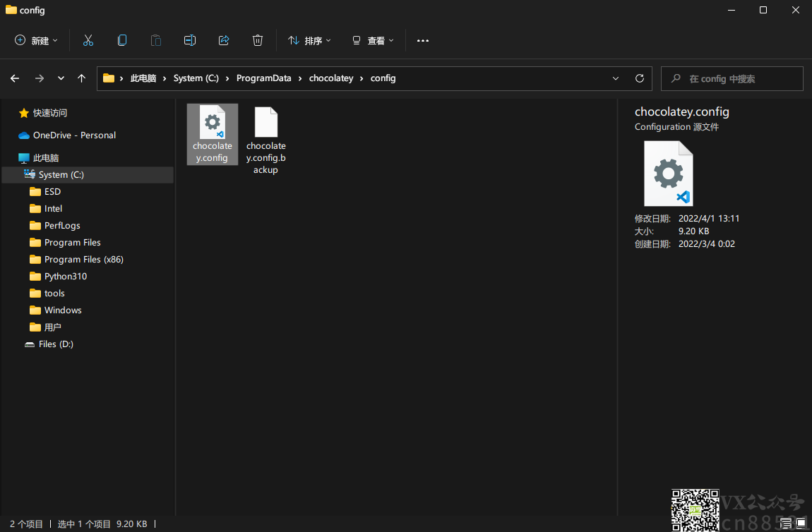Click the Cut scissors icon
Image resolution: width=812 pixels, height=532 pixels.
coord(88,40)
